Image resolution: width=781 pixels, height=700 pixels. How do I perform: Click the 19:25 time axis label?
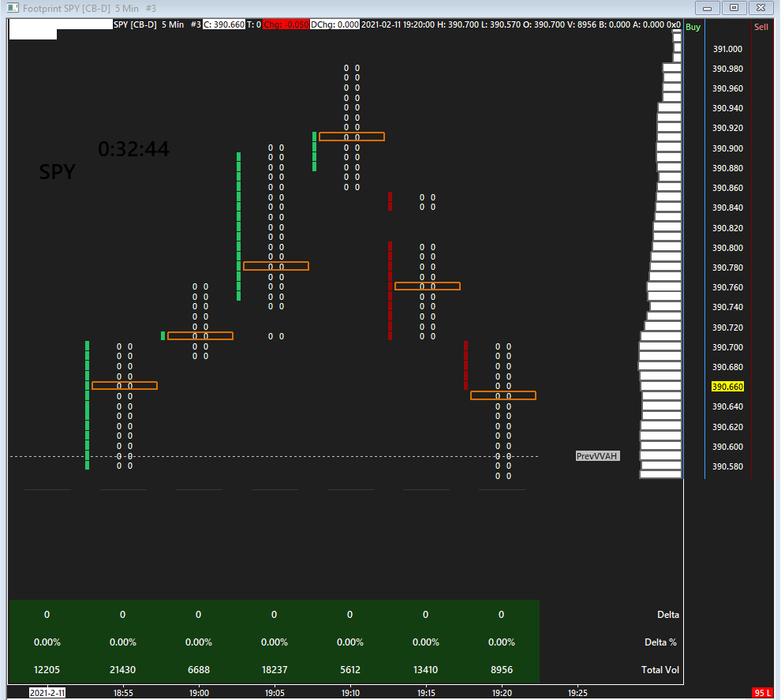click(577, 693)
